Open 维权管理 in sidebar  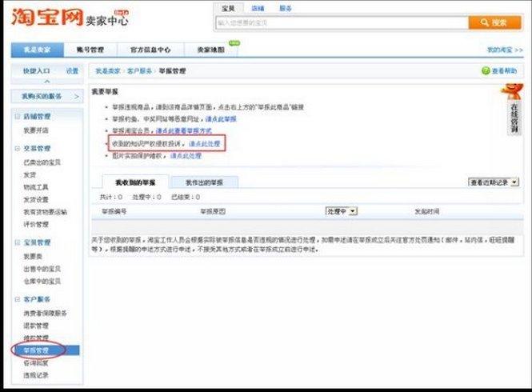[36, 338]
